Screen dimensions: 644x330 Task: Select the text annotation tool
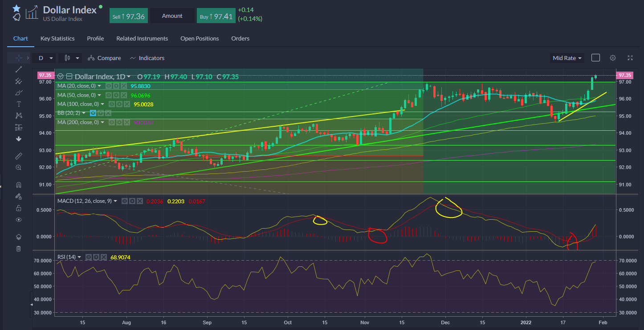click(18, 104)
